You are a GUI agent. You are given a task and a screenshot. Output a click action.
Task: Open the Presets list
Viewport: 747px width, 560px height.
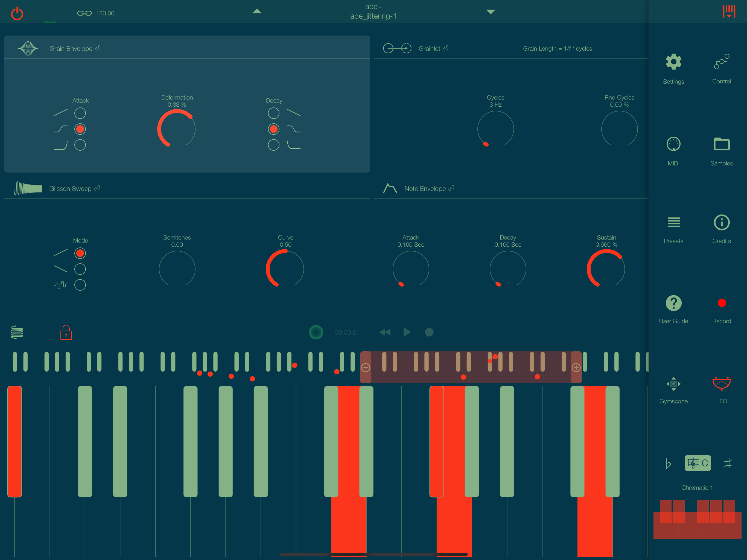point(674,222)
